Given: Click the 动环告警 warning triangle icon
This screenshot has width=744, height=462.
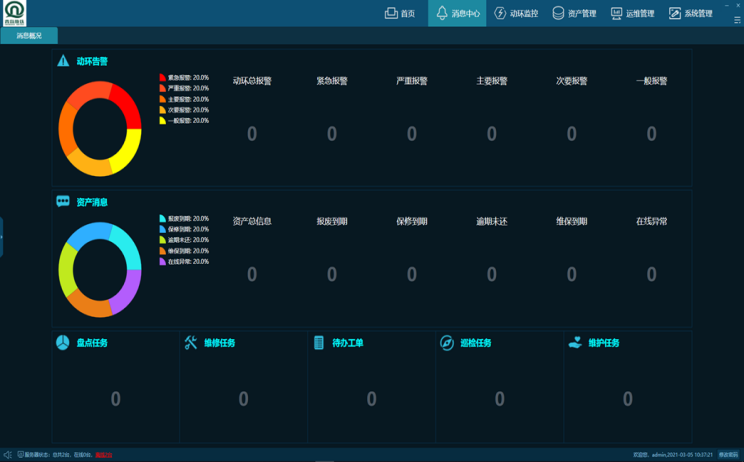Looking at the screenshot, I should (x=64, y=61).
